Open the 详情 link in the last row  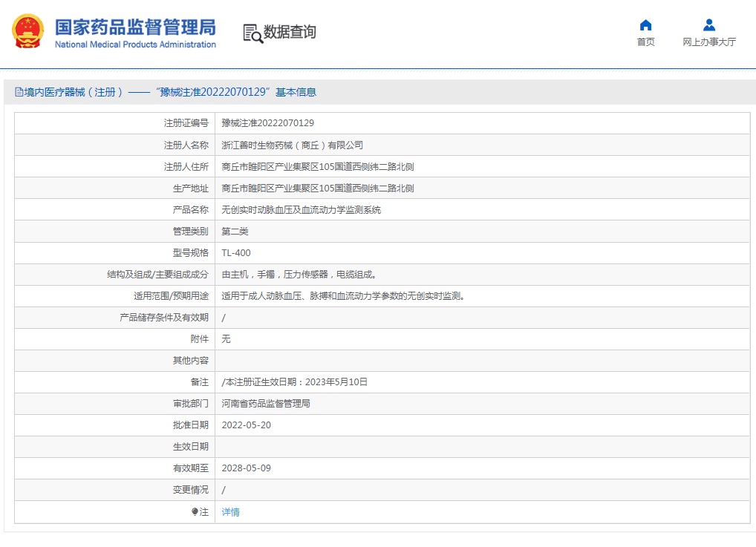pos(231,512)
